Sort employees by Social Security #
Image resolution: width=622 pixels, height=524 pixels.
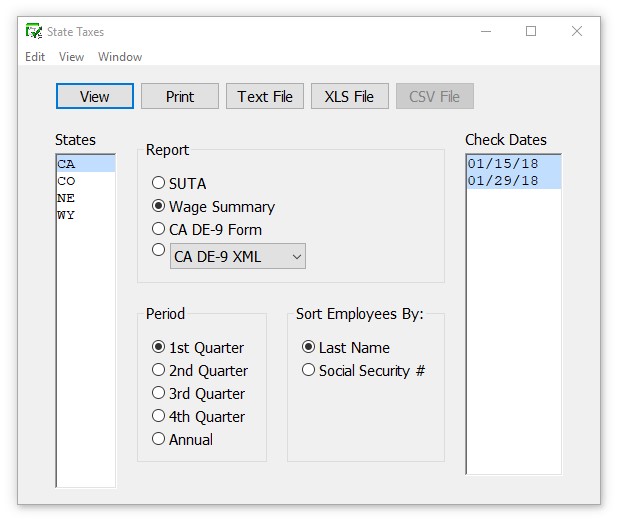(x=309, y=371)
